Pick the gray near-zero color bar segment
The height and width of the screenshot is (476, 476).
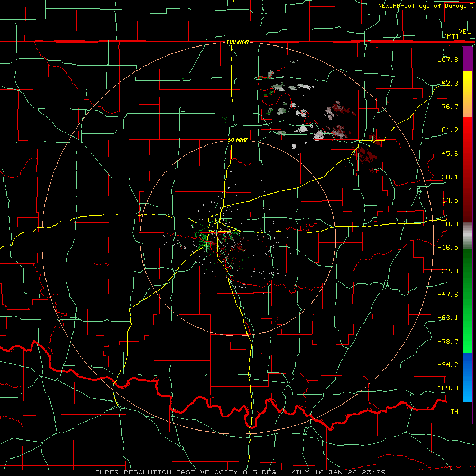pos(467,235)
